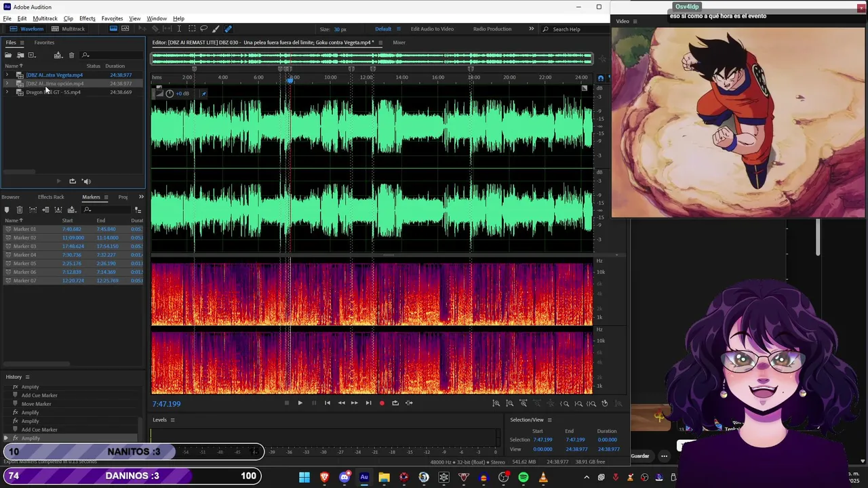Move playhead to next marker button

pos(368,403)
